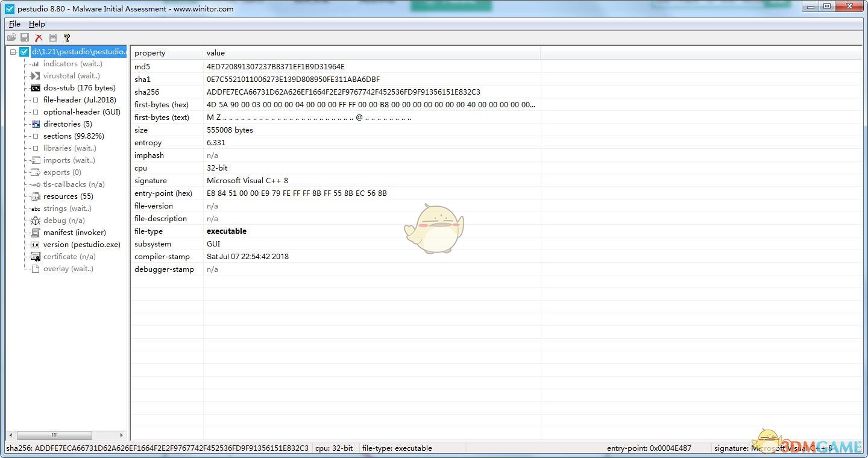Click the virustotal node icon
The width and height of the screenshot is (868, 458).
click(36, 76)
